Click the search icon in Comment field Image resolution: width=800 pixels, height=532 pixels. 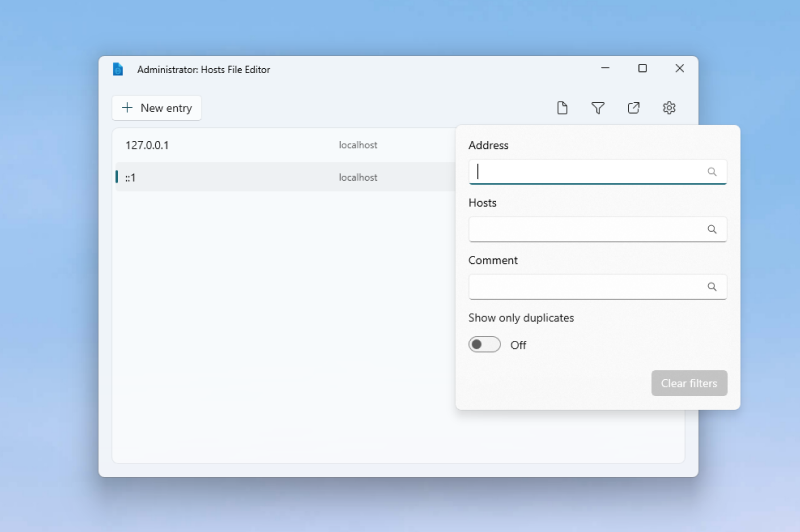click(712, 287)
